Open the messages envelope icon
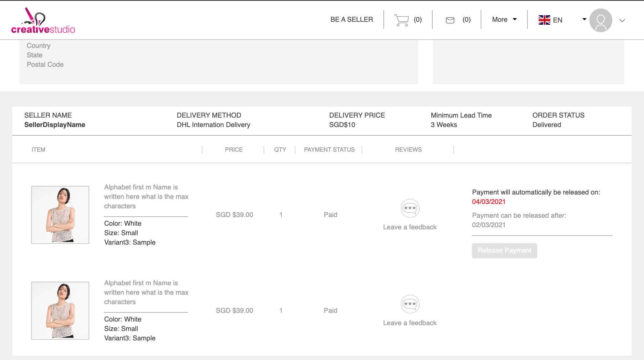 tap(450, 20)
